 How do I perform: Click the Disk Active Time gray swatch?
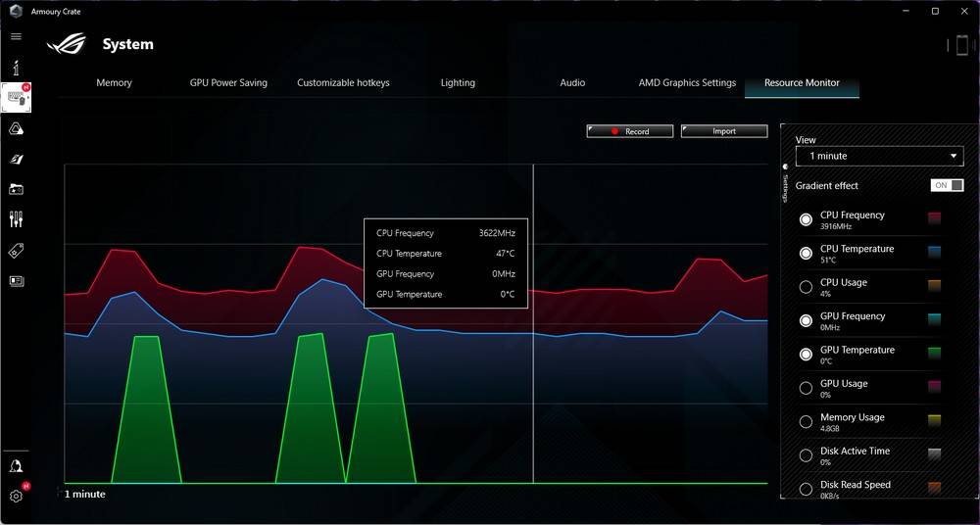(934, 454)
